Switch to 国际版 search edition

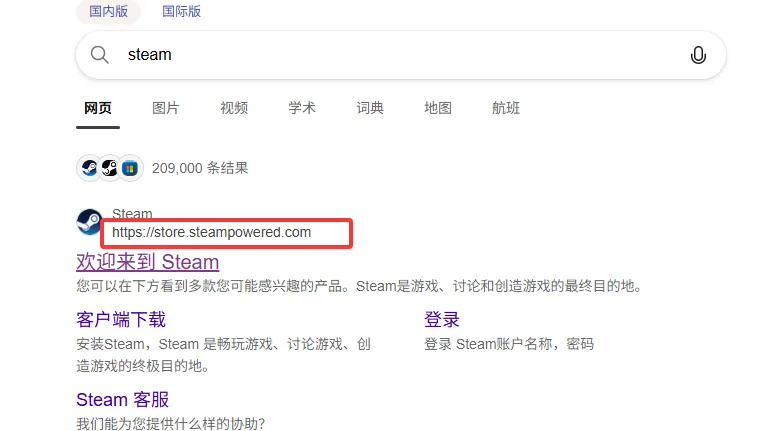[181, 11]
